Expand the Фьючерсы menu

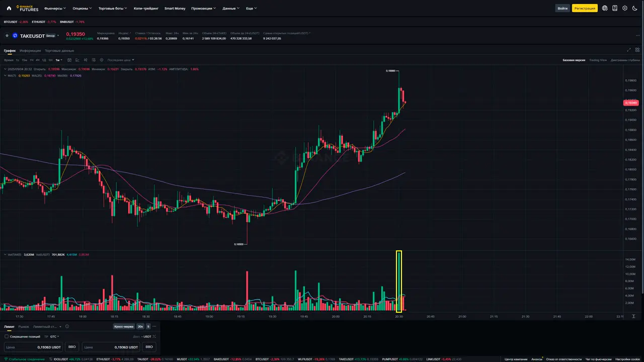[x=55, y=8]
